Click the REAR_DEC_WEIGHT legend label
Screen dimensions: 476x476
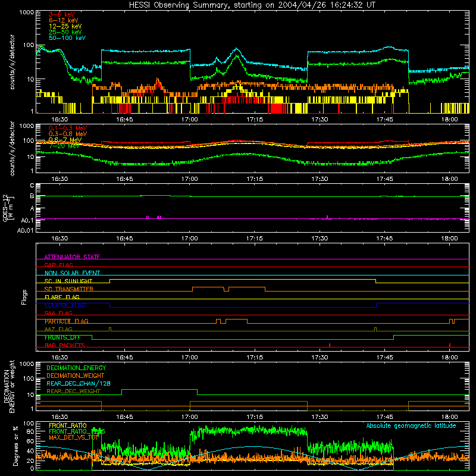73,392
